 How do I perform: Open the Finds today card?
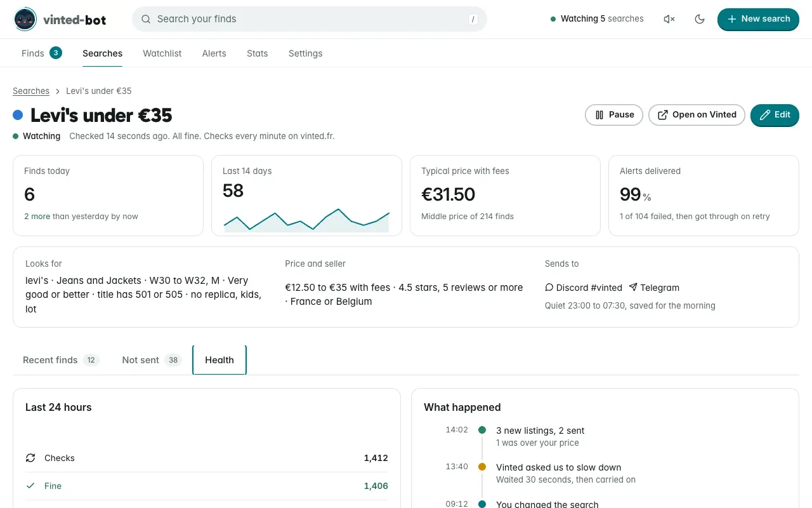click(x=108, y=196)
